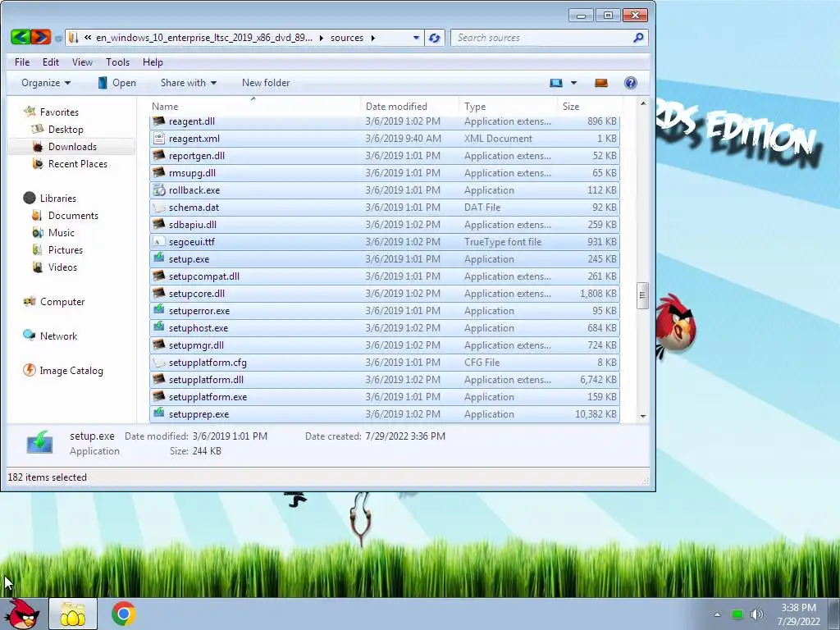Viewport: 840px width, 630px height.
Task: Click the orange Forward arrow button
Action: (41, 37)
